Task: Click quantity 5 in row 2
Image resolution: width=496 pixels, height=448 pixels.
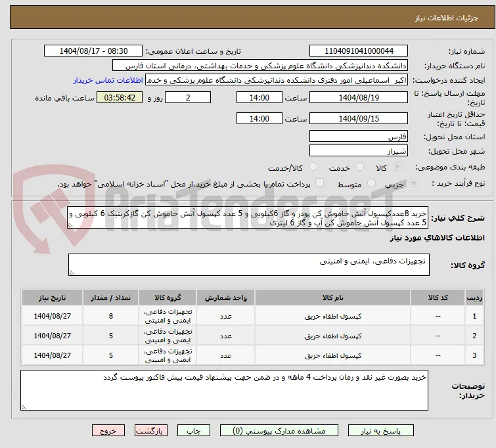Action: point(111,336)
